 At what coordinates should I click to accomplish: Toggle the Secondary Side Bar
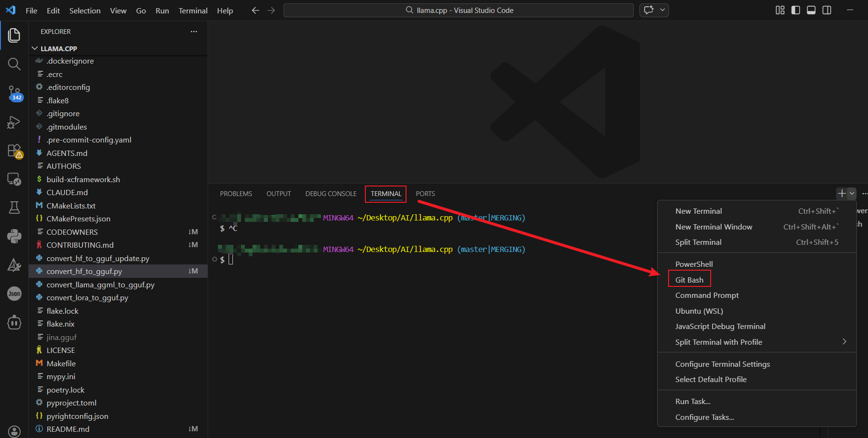click(x=827, y=10)
